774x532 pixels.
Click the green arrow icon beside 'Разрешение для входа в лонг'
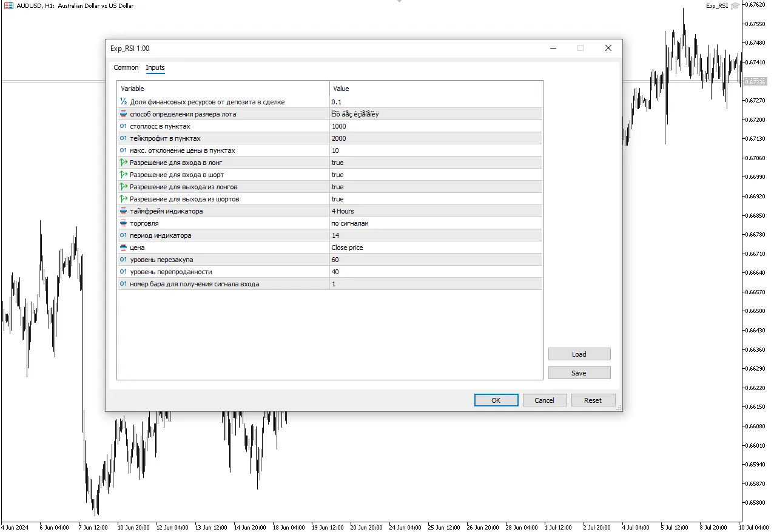pos(123,163)
